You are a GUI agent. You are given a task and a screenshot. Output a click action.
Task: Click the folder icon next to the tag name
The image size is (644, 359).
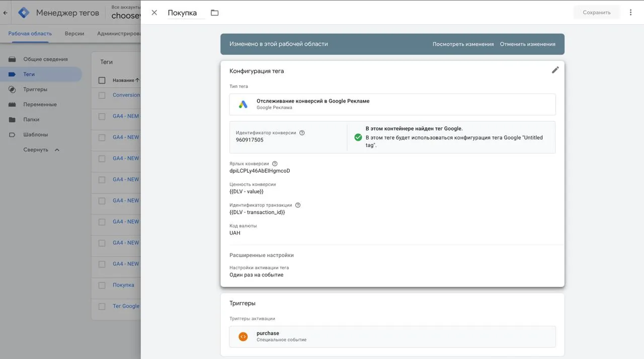click(x=215, y=13)
